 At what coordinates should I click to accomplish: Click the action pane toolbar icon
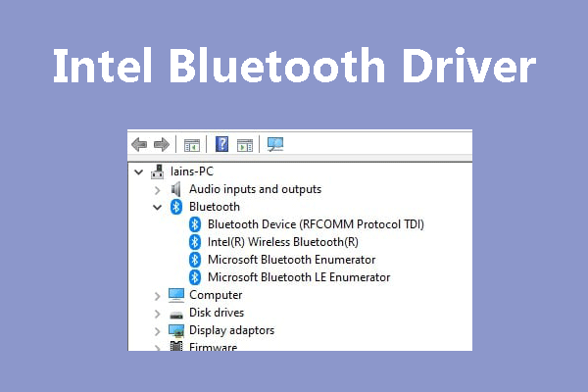click(245, 144)
